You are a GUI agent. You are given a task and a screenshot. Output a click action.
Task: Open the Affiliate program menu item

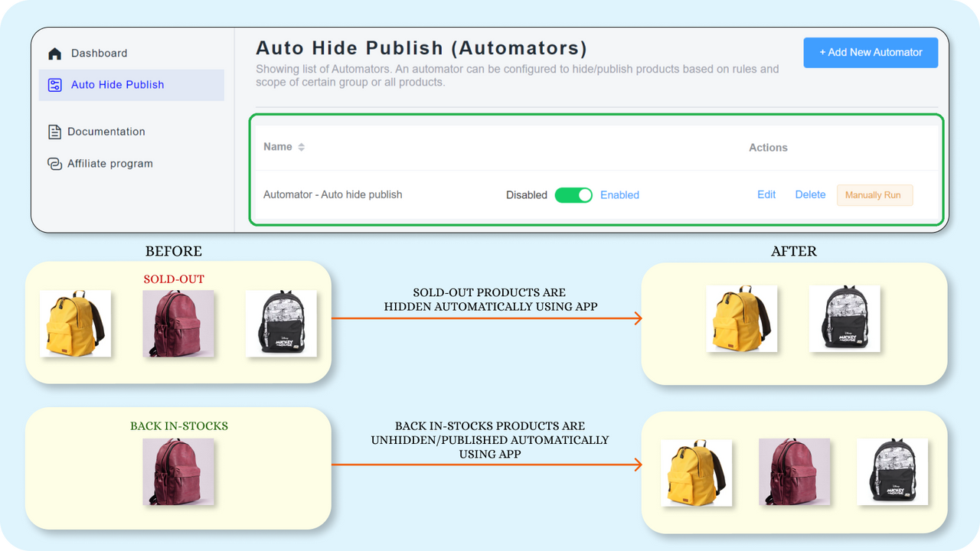click(110, 163)
